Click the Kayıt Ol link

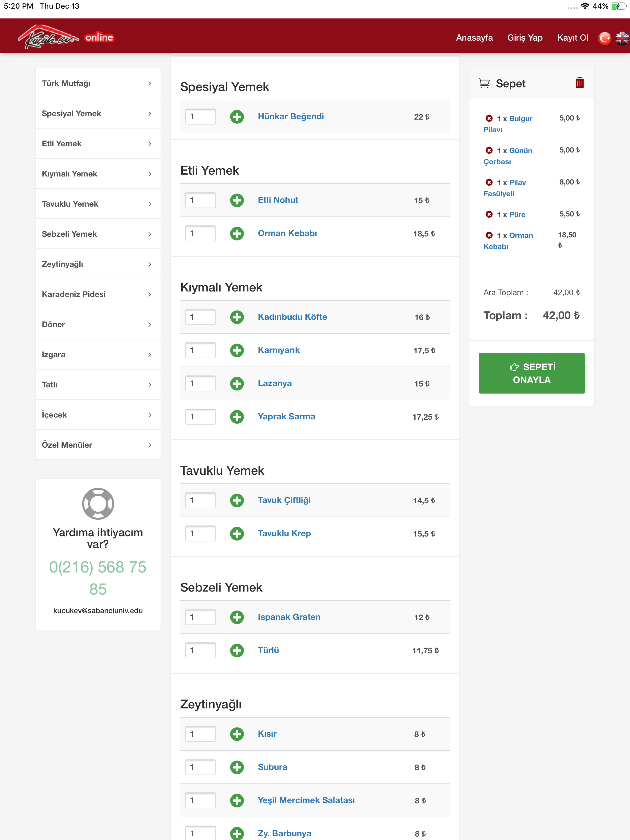[572, 38]
